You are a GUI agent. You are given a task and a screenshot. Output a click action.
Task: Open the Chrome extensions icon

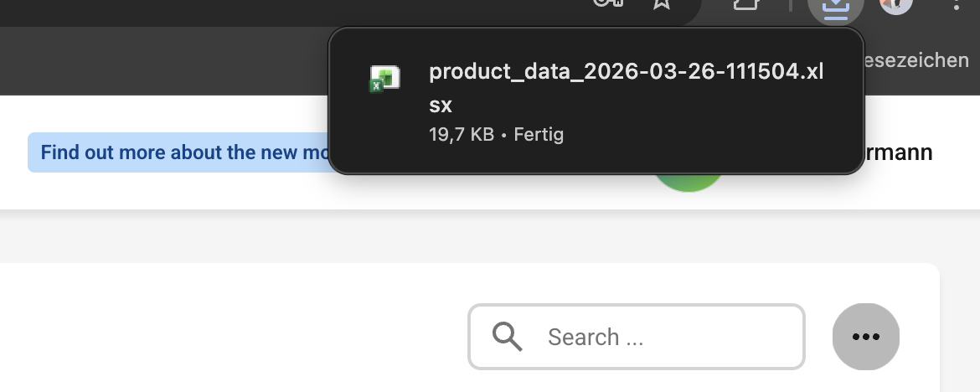pos(745,4)
